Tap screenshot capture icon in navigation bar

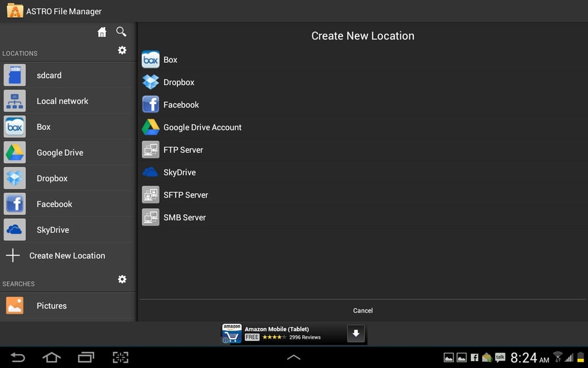[x=121, y=357]
